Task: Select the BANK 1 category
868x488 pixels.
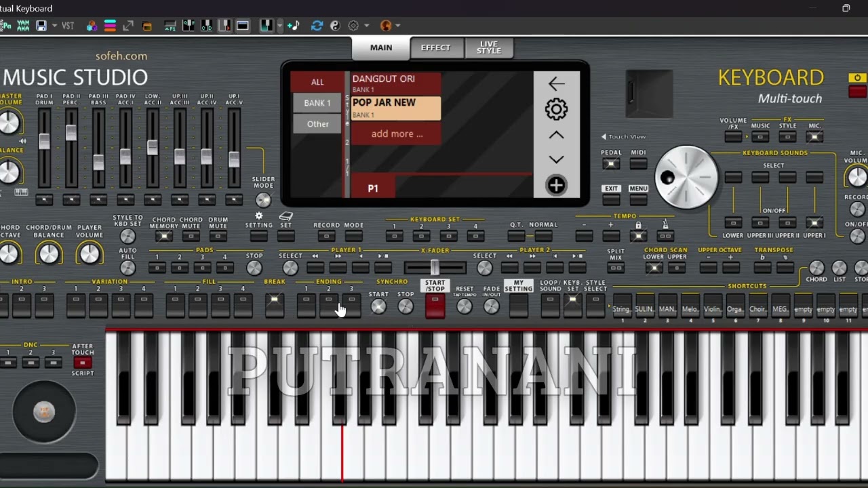Action: pos(317,103)
